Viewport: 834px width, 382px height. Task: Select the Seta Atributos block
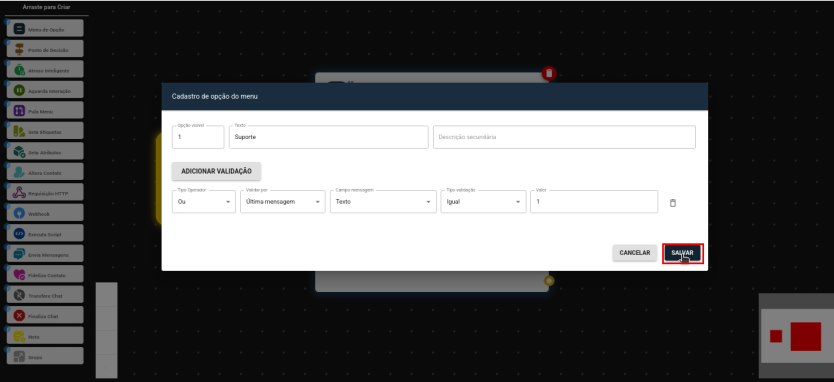point(45,152)
